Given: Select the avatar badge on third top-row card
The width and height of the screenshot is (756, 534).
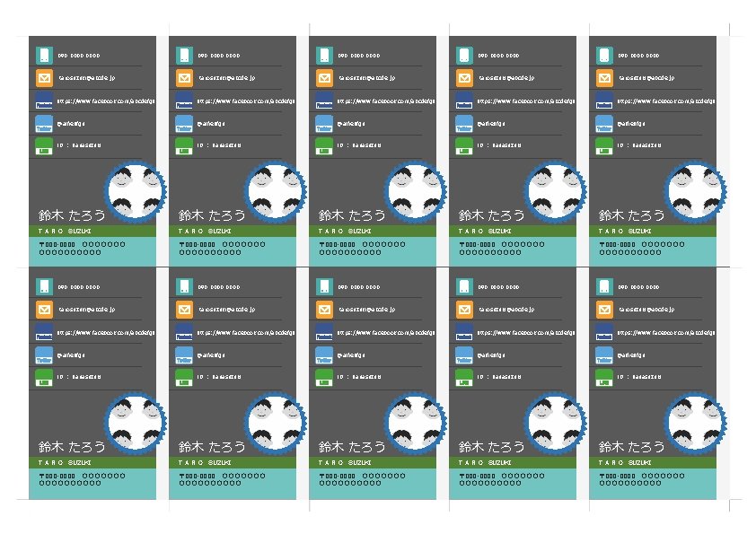Looking at the screenshot, I should [x=416, y=192].
